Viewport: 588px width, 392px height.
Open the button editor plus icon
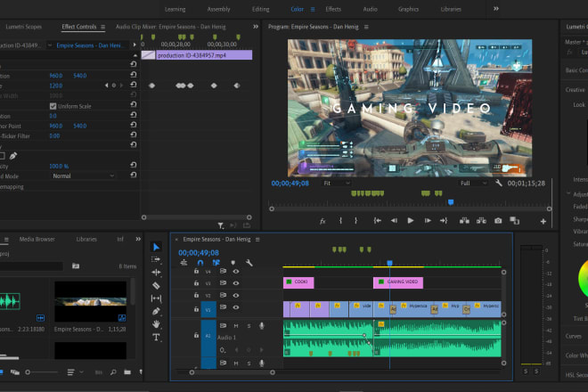tap(543, 221)
